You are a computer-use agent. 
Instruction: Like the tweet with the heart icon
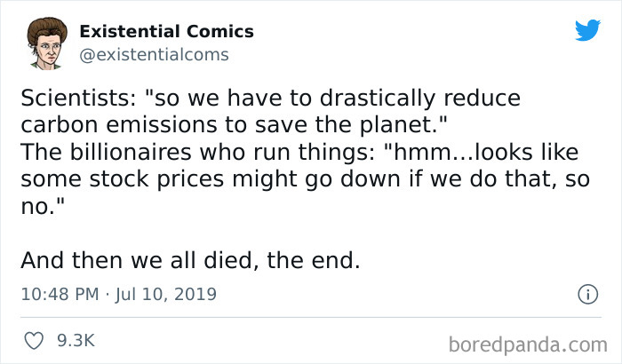click(x=33, y=340)
